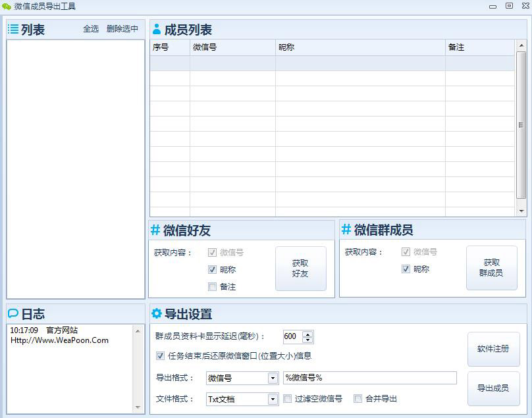Click the 昵称 column header

(x=359, y=47)
